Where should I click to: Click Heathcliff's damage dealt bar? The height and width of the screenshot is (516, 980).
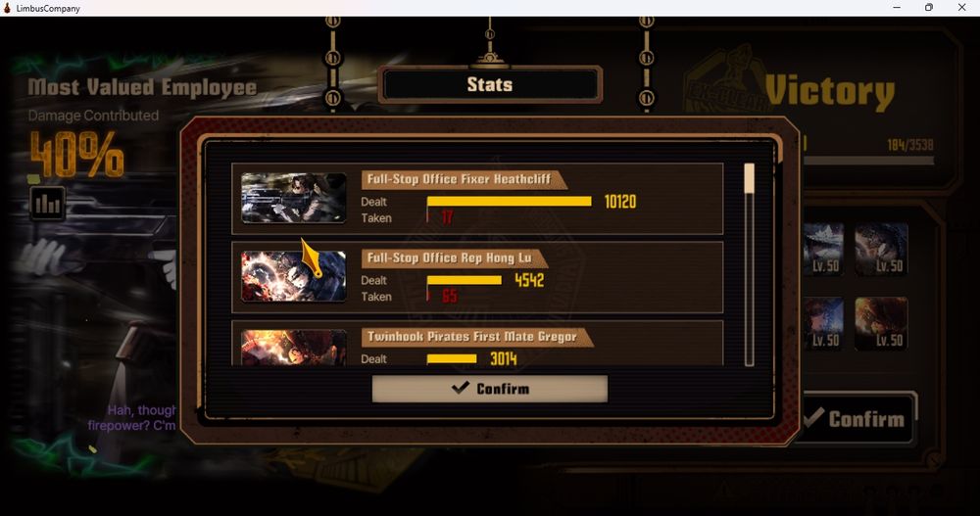click(x=509, y=201)
